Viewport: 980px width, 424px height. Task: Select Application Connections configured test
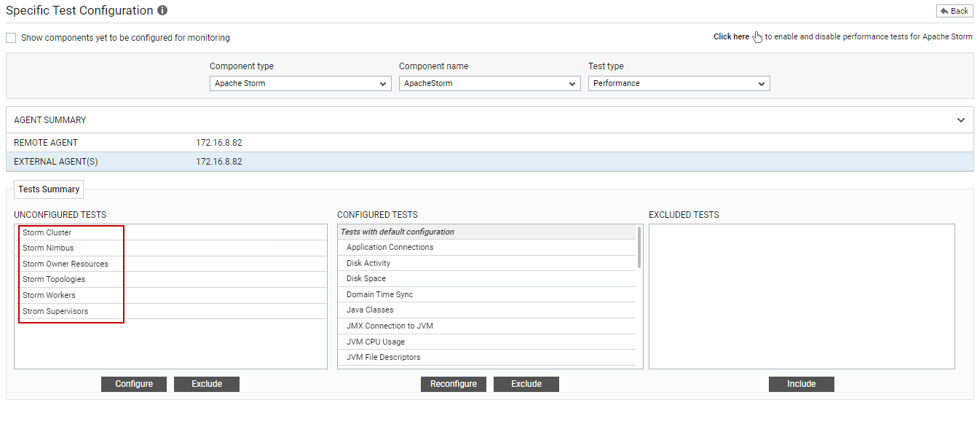click(487, 248)
